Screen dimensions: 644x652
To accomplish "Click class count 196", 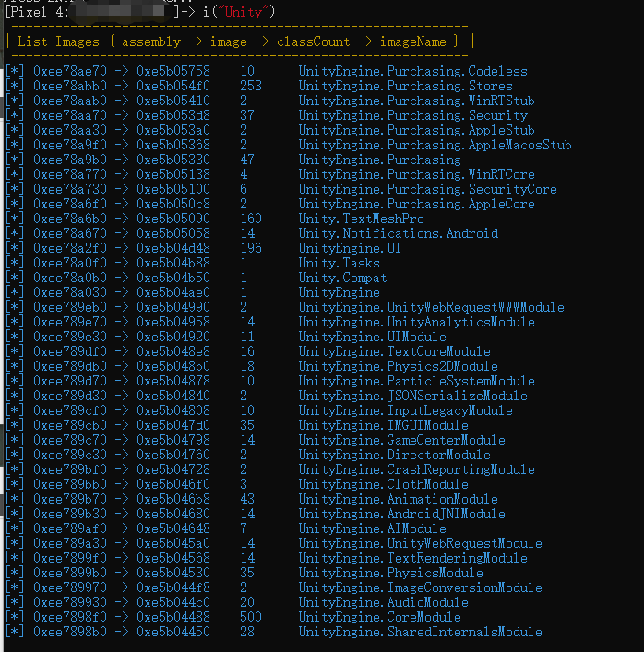I will [x=251, y=248].
